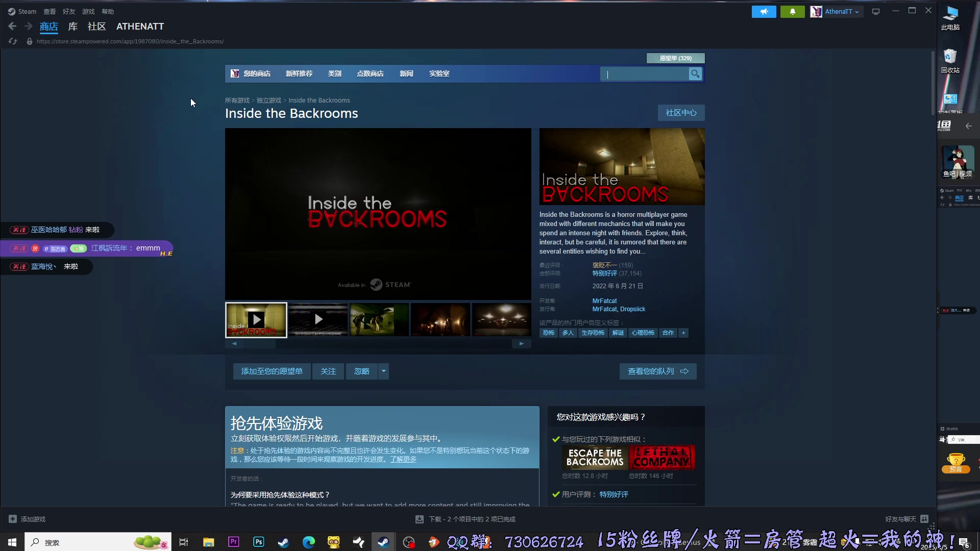
Task: Click the 关注 button
Action: [328, 371]
